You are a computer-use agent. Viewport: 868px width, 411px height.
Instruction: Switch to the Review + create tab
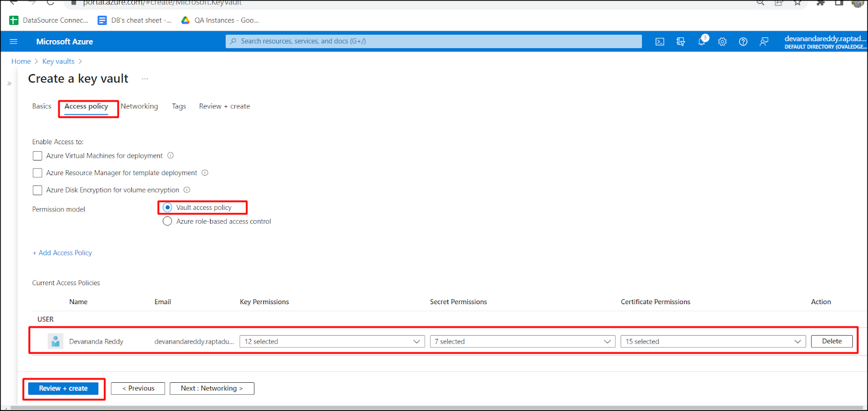225,106
